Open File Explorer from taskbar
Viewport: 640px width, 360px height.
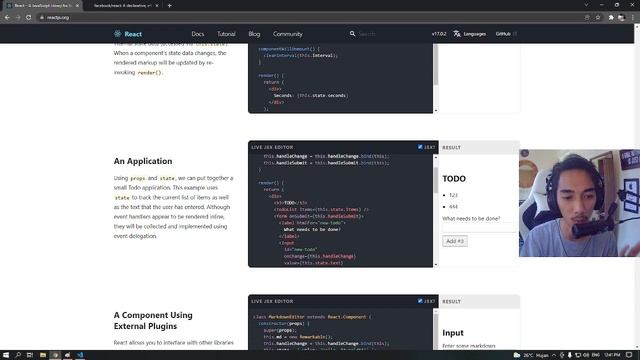click(x=42, y=355)
